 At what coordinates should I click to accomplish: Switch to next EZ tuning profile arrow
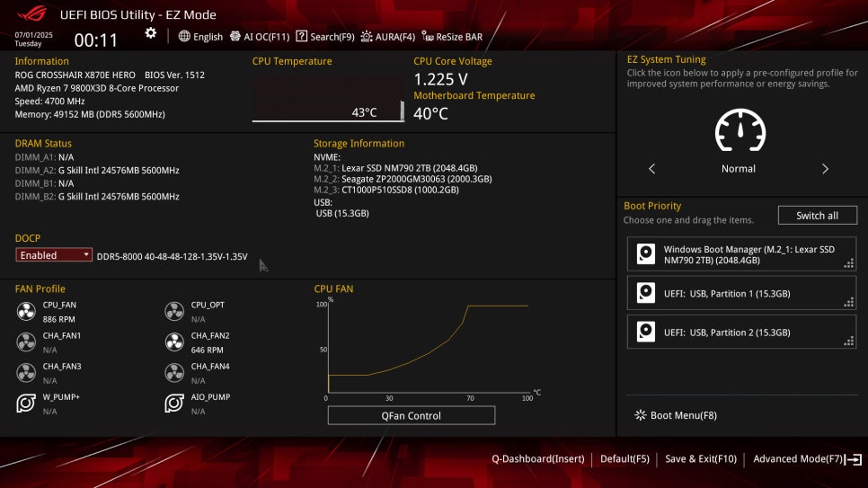[825, 169]
